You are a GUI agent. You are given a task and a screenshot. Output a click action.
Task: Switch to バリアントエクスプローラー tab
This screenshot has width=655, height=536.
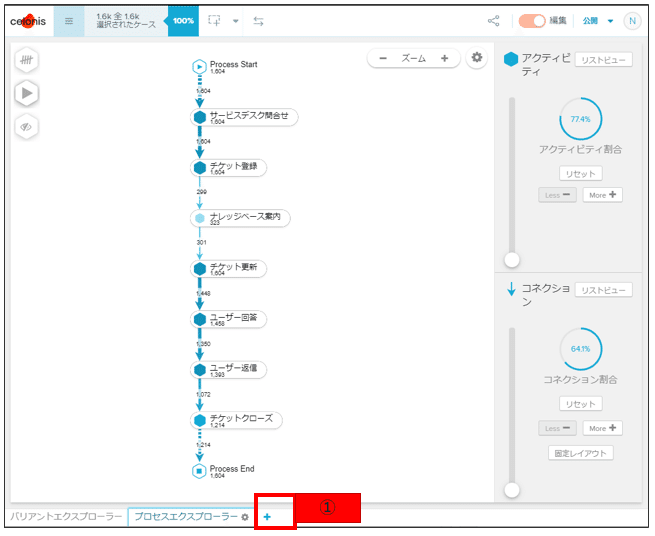[x=66, y=517]
